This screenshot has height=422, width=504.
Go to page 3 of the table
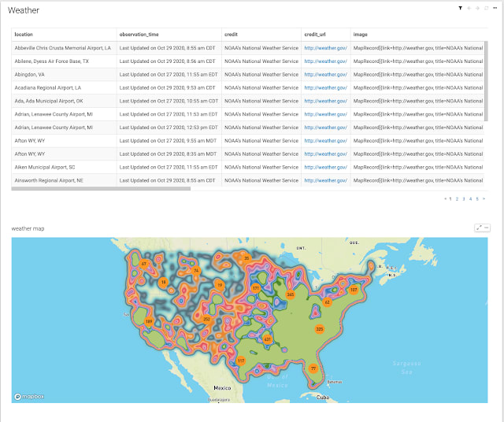click(x=464, y=199)
